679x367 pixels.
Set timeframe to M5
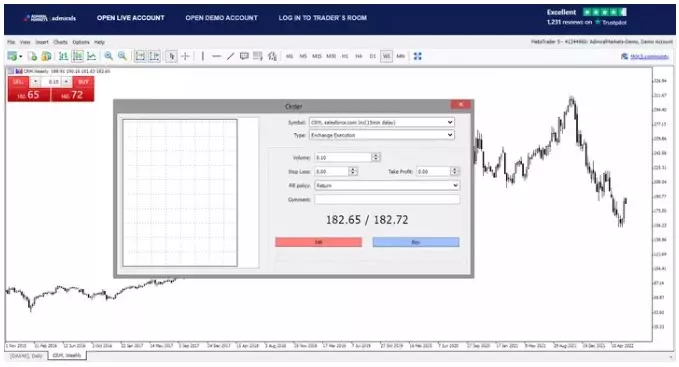[x=303, y=56]
